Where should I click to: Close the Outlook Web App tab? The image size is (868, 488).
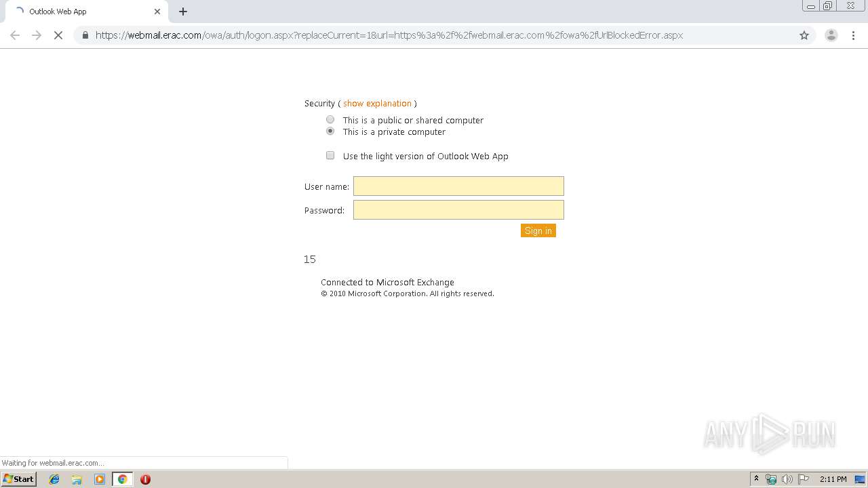click(157, 12)
